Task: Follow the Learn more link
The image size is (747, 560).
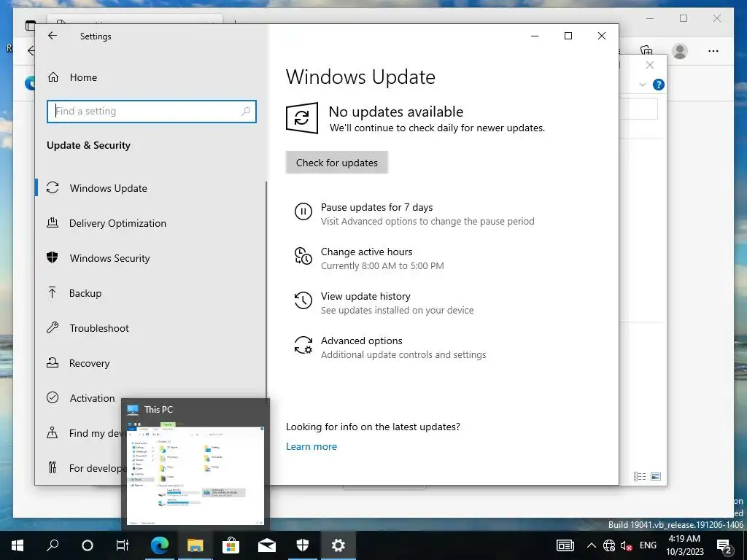Action: 311,446
